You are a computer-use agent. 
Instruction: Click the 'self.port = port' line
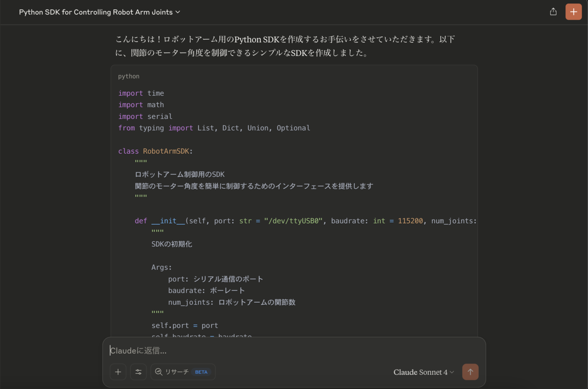(185, 325)
